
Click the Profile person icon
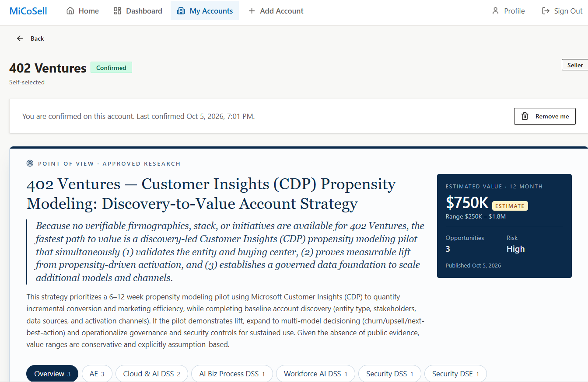point(495,11)
